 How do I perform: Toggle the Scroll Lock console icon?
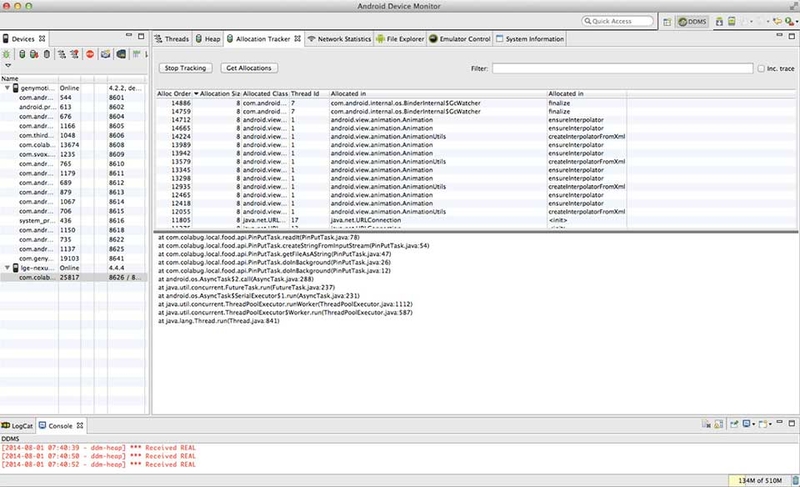[x=718, y=424]
